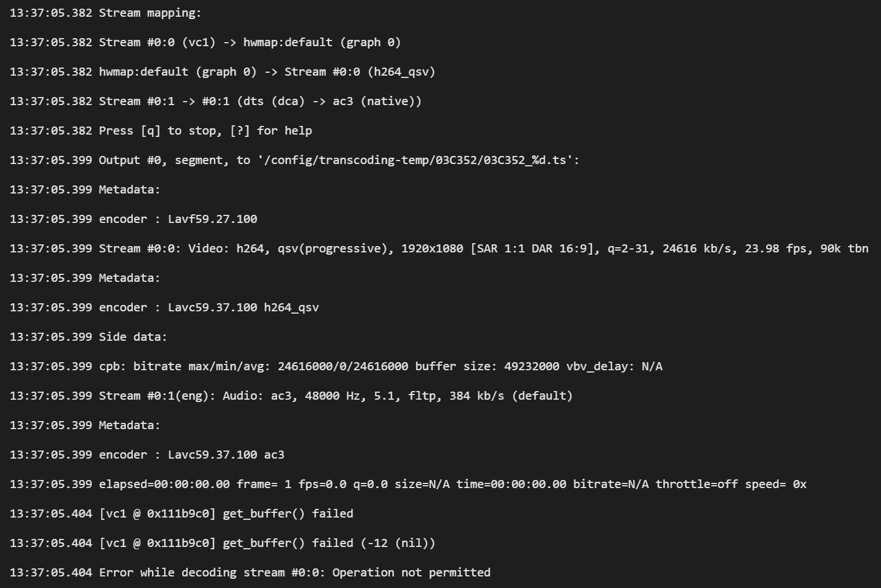
Task: Click the 'Press [q] to stop' line
Action: click(161, 131)
